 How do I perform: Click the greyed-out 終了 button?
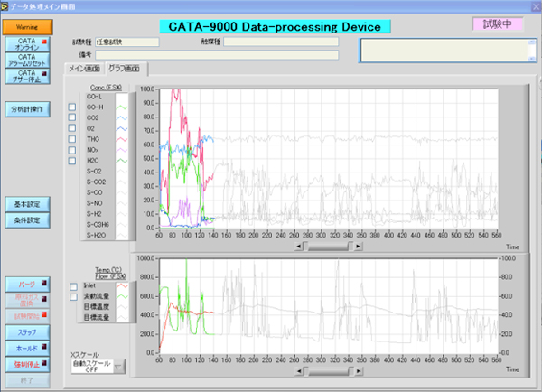coord(28,380)
